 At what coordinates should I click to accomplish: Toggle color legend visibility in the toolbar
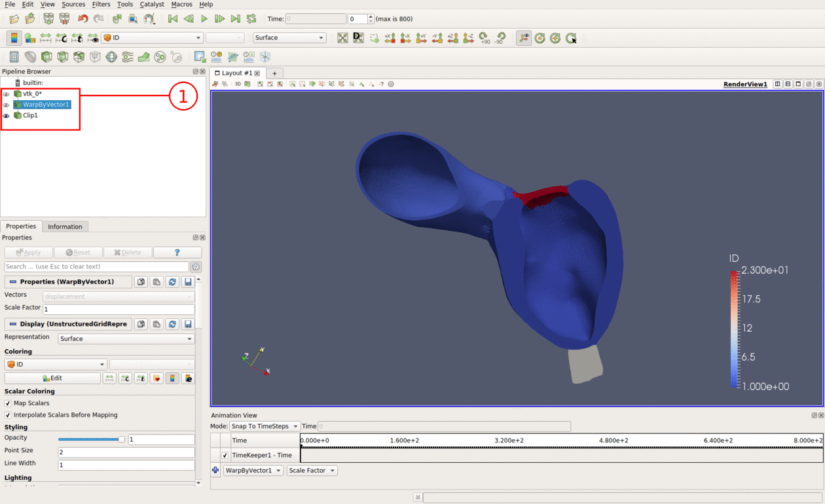14,38
